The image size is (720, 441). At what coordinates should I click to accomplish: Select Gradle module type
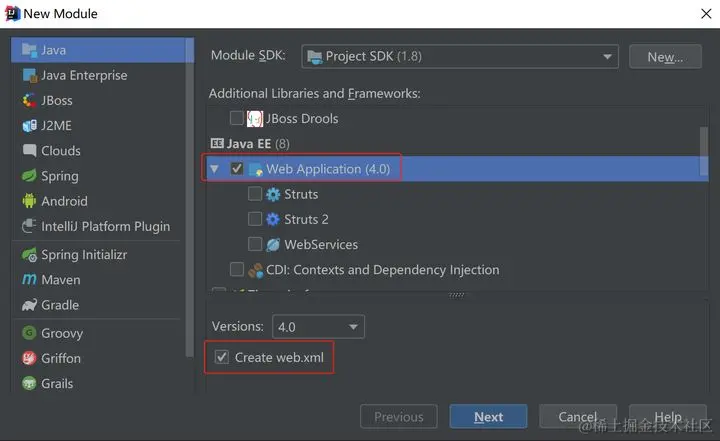[98, 305]
